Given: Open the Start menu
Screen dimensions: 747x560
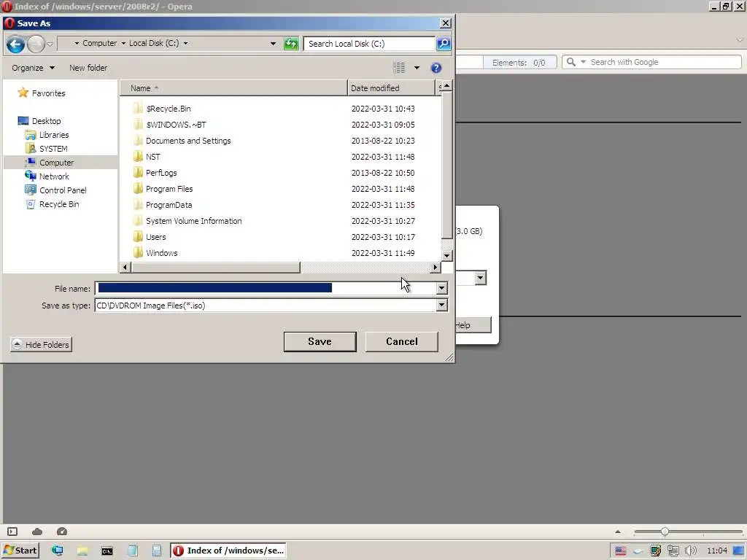Looking at the screenshot, I should tap(20, 551).
